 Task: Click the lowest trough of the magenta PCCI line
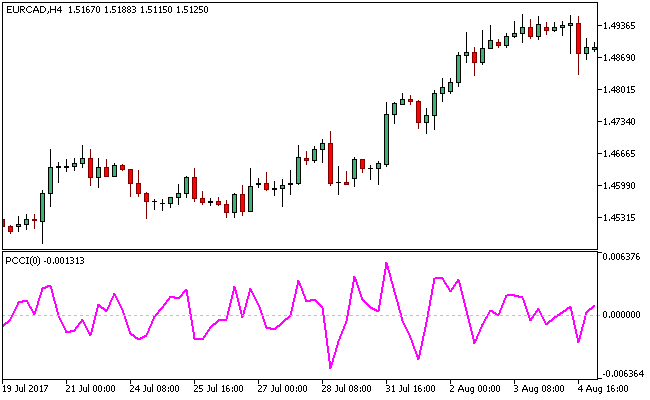click(330, 367)
